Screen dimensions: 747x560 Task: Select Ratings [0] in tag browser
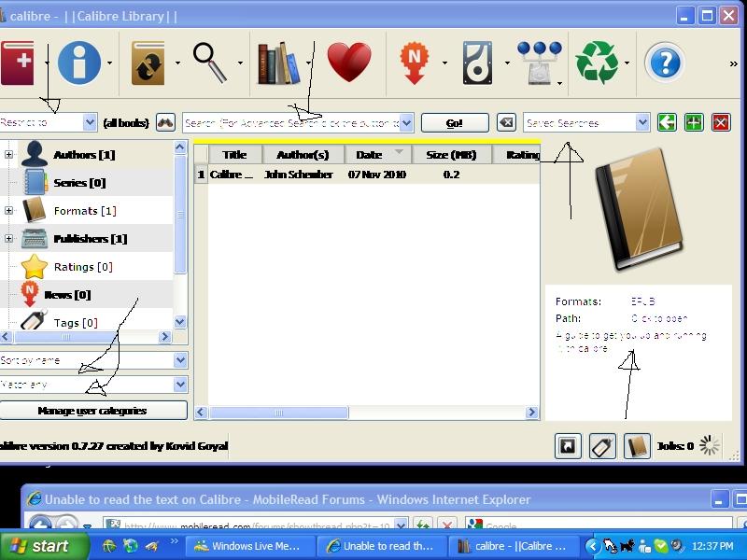tap(83, 267)
